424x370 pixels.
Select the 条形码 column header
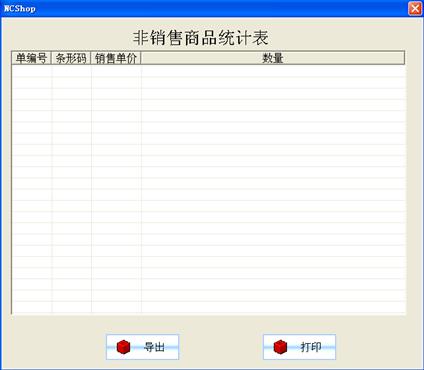(71, 58)
